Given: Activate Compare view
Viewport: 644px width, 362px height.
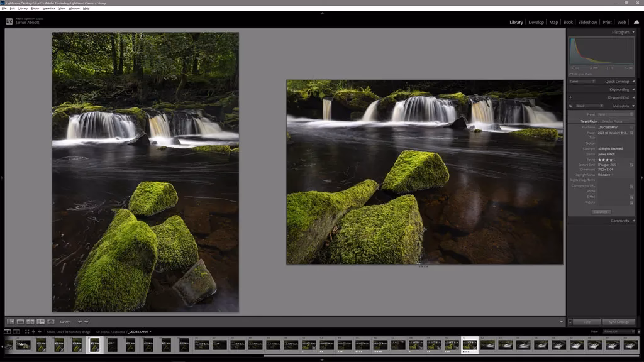Looking at the screenshot, I should (x=29, y=321).
